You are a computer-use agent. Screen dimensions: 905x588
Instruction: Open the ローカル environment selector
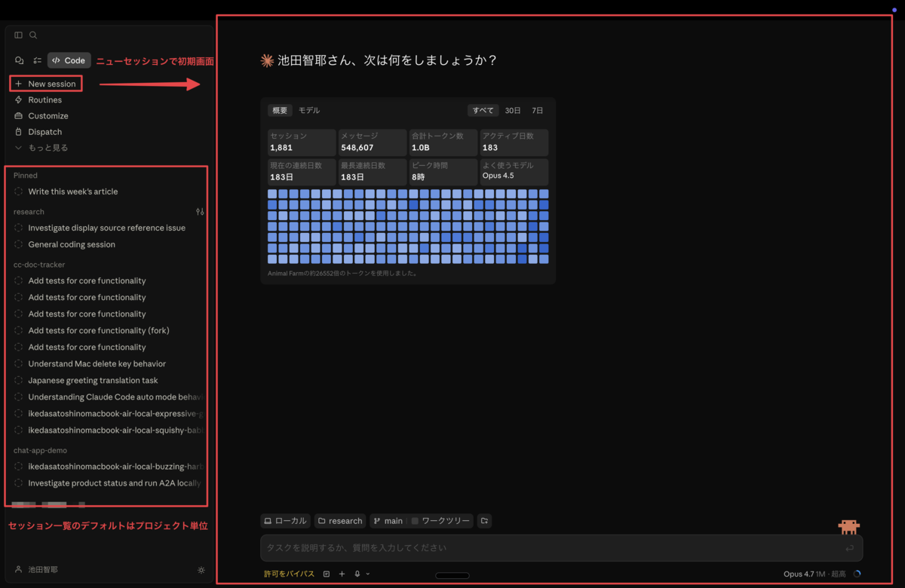point(285,521)
